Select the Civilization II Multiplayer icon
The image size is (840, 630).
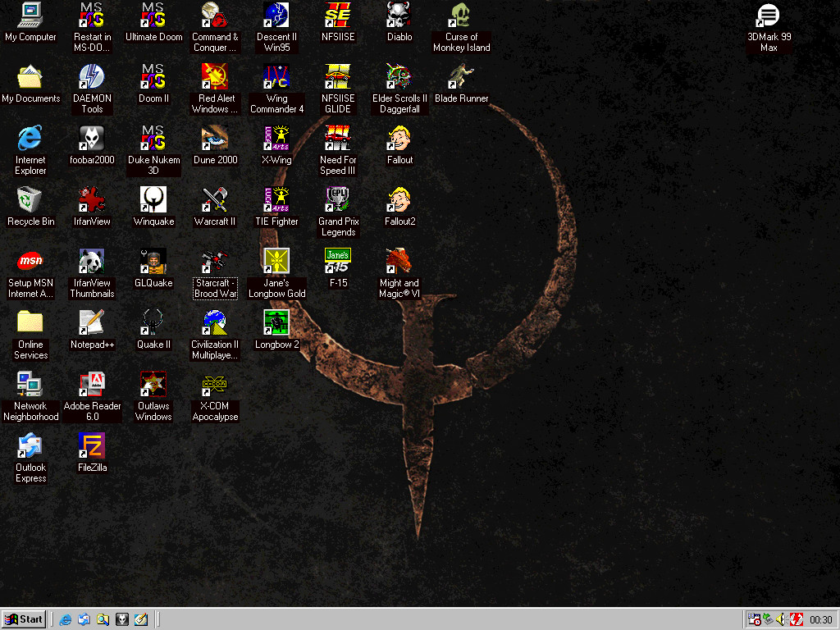pyautogui.click(x=215, y=323)
